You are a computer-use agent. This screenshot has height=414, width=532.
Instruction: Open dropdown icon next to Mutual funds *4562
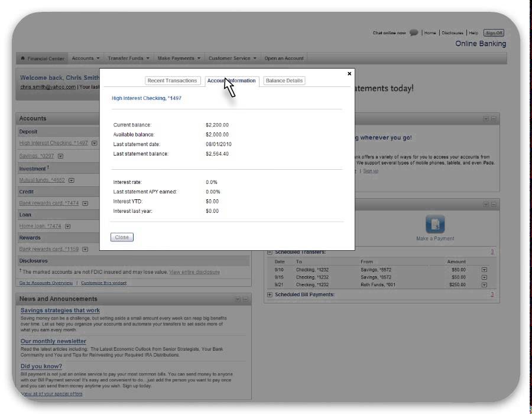click(x=72, y=180)
